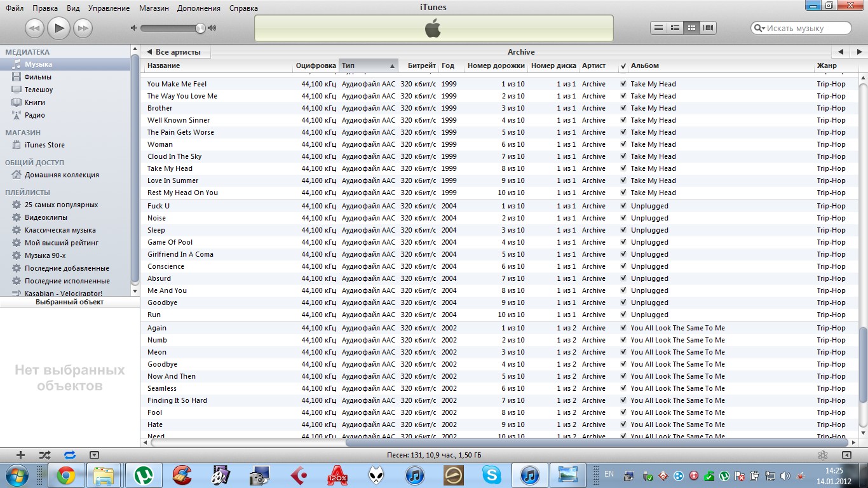Viewport: 868px width, 488px height.
Task: Uncheck the track You Make Me Feel
Action: (x=623, y=84)
